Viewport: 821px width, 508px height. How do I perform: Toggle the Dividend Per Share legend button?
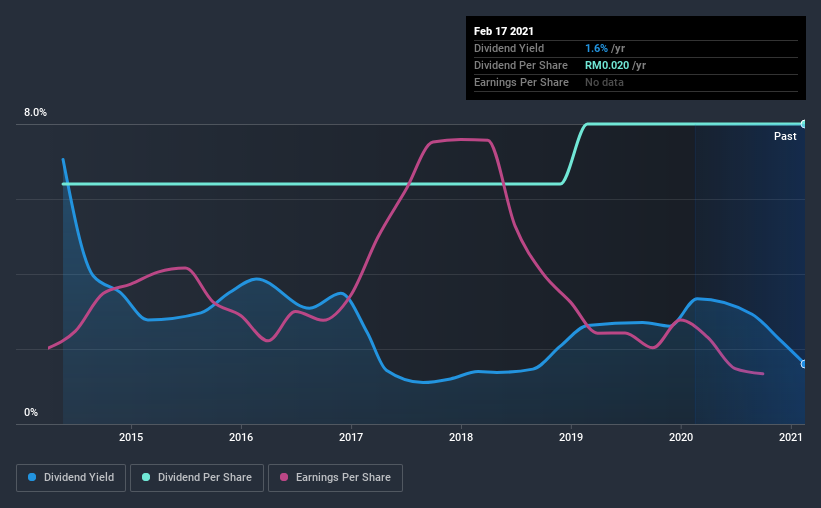[x=197, y=478]
